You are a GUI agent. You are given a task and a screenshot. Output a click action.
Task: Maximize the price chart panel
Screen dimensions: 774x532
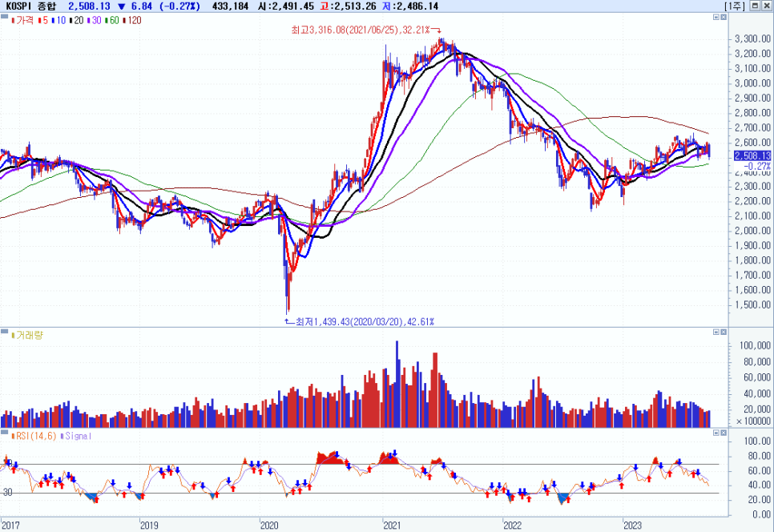coord(716,18)
